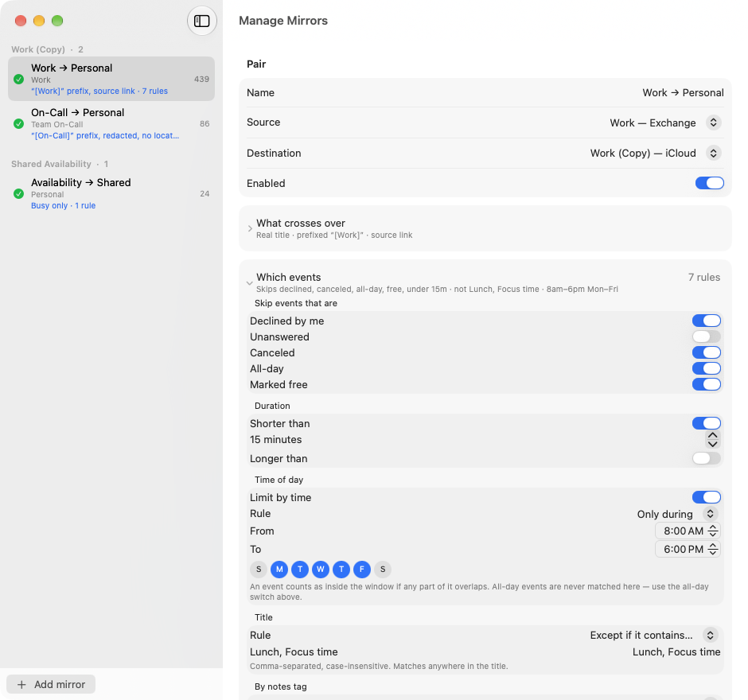This screenshot has width=748, height=700.
Task: Click green status check for On-Call → Personal
Action: 18,124
